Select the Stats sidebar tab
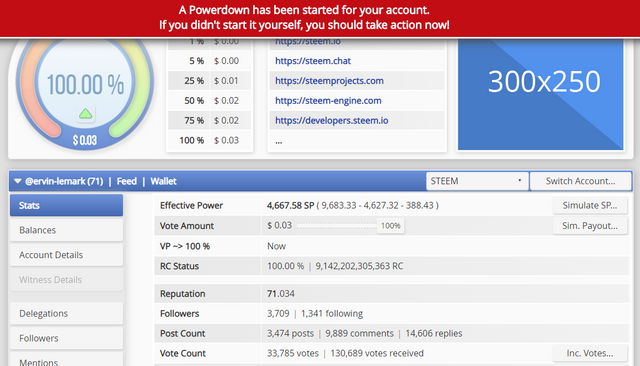 point(67,205)
